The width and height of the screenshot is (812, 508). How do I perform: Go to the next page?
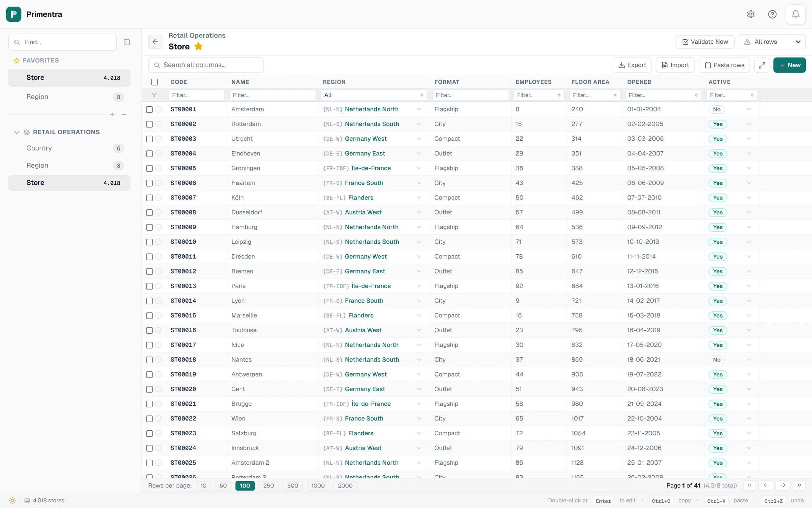783,485
